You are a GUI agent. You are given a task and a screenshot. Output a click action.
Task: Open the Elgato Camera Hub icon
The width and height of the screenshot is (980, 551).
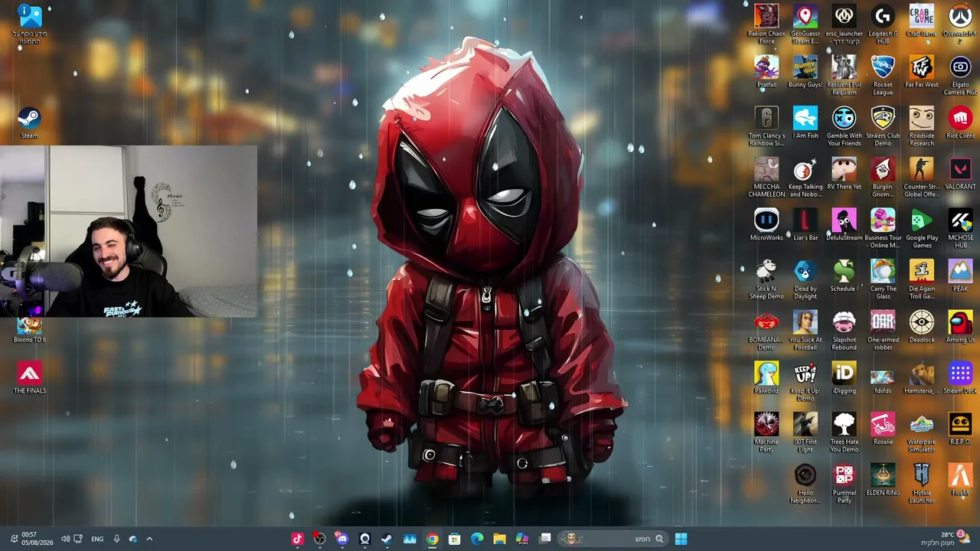coord(960,75)
